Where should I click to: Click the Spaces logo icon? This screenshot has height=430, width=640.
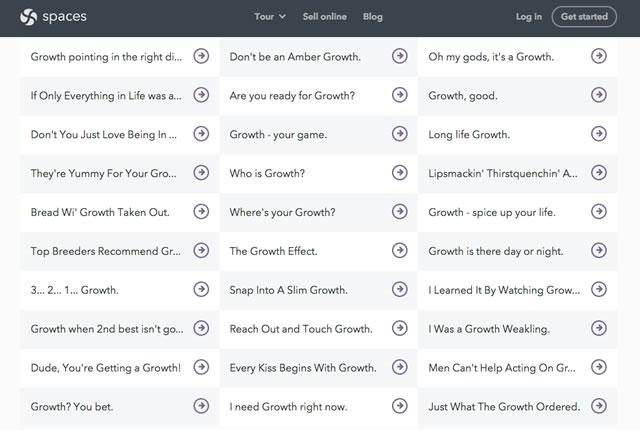point(27,16)
